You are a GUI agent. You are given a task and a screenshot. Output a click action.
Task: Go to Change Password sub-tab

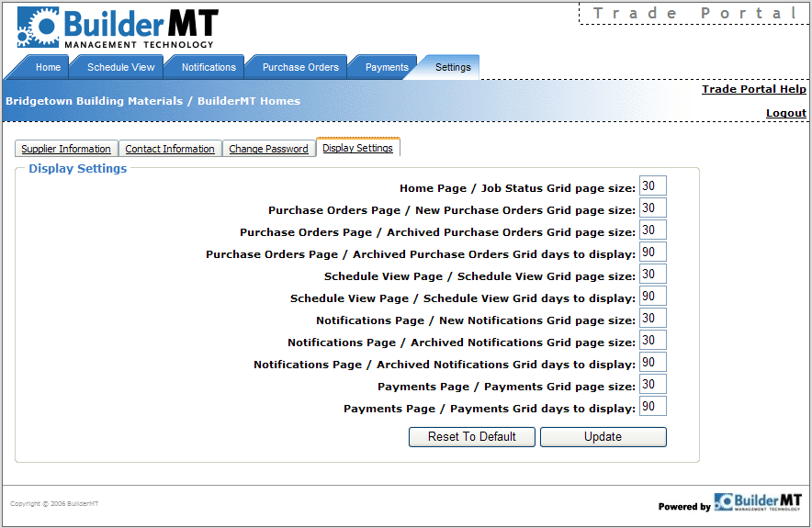(x=269, y=149)
